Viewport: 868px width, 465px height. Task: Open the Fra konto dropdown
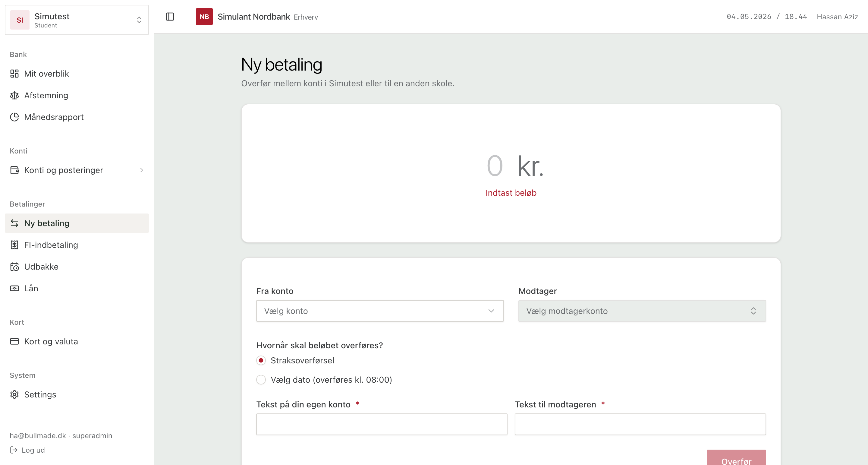380,311
